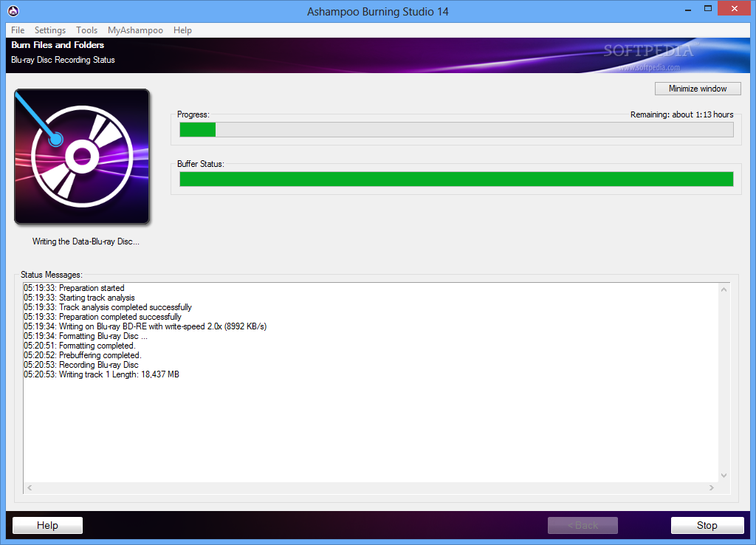Select the 'Writing on Blu-ray BD-RE' log line

point(145,326)
